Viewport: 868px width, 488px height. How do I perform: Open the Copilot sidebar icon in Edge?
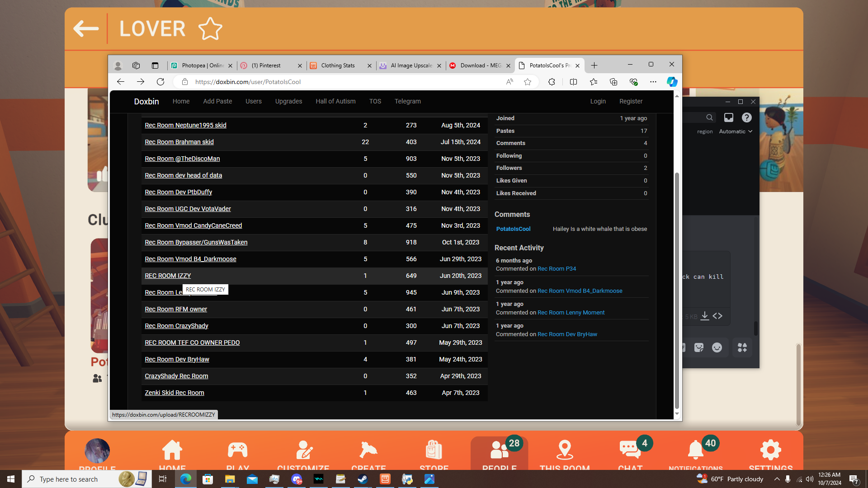point(672,82)
